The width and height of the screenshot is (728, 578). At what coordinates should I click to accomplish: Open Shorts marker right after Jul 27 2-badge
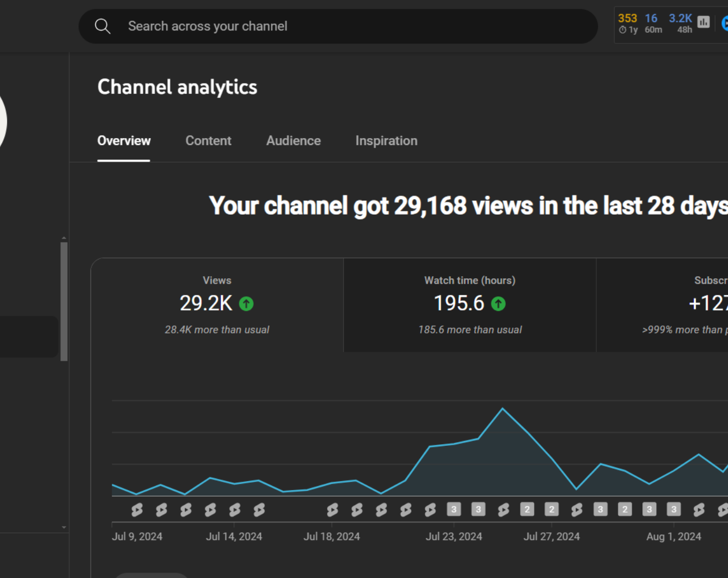point(577,509)
